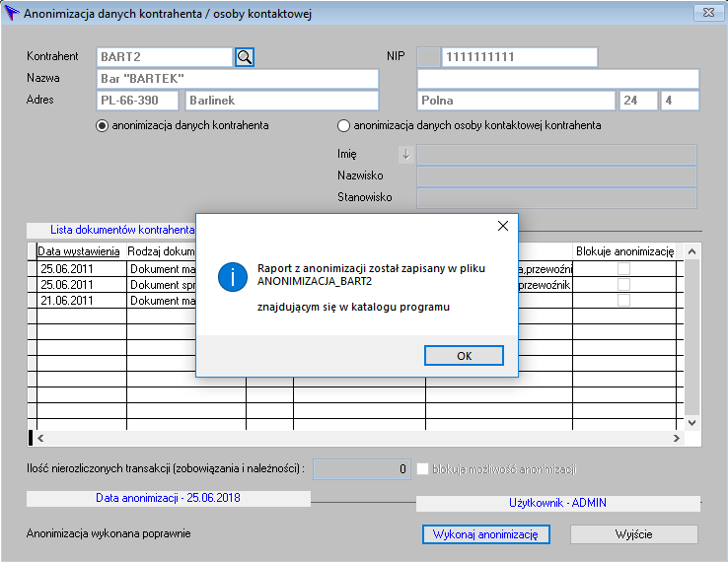Click the blue info icon in popup
The image size is (728, 562).
pos(232,276)
